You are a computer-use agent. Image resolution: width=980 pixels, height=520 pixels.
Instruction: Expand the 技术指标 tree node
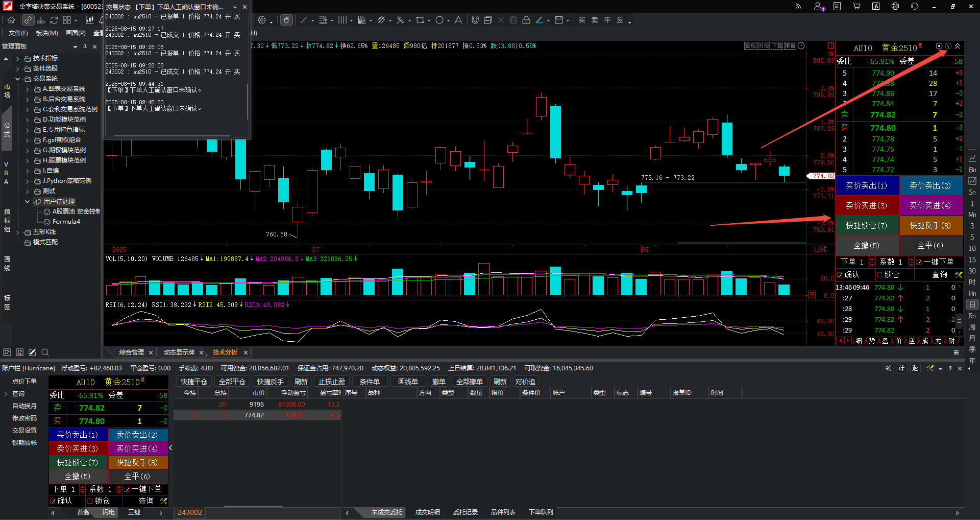(x=17, y=58)
